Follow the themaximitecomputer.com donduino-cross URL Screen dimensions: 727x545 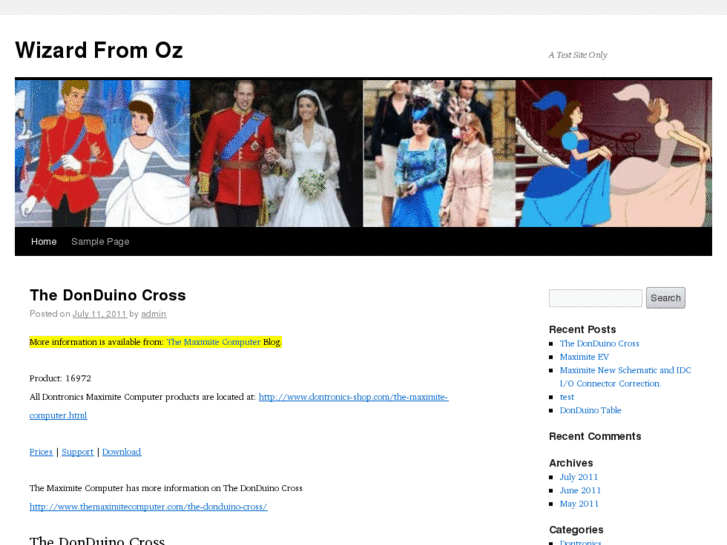(148, 507)
